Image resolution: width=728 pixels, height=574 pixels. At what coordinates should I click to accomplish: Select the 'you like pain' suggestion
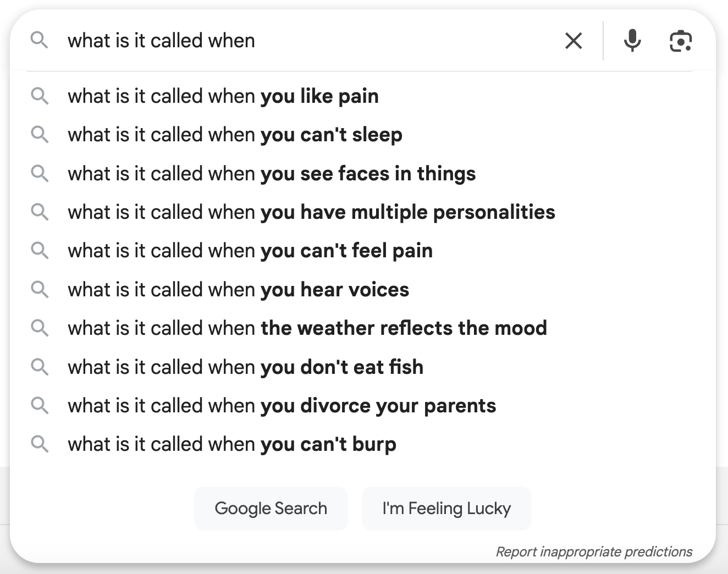click(x=363, y=96)
